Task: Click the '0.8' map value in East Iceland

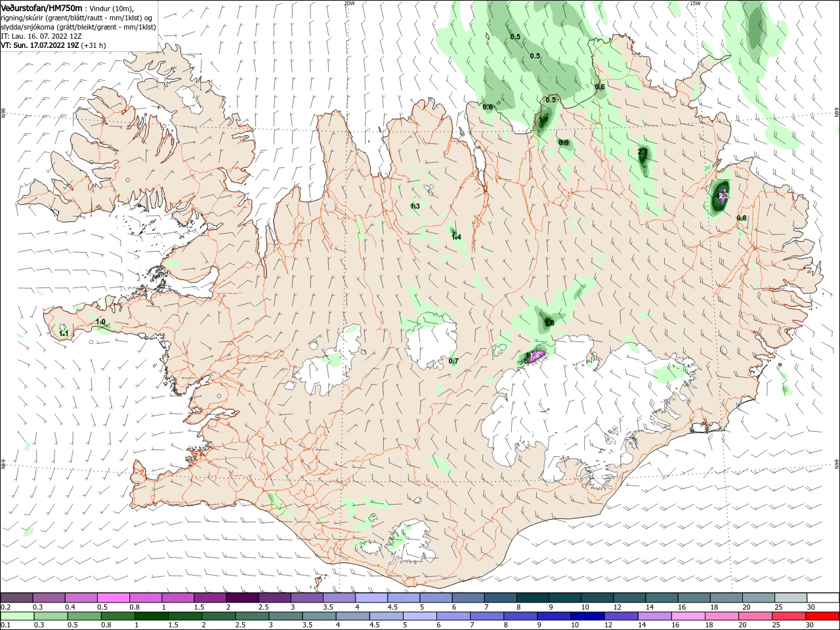Action: 742,218
